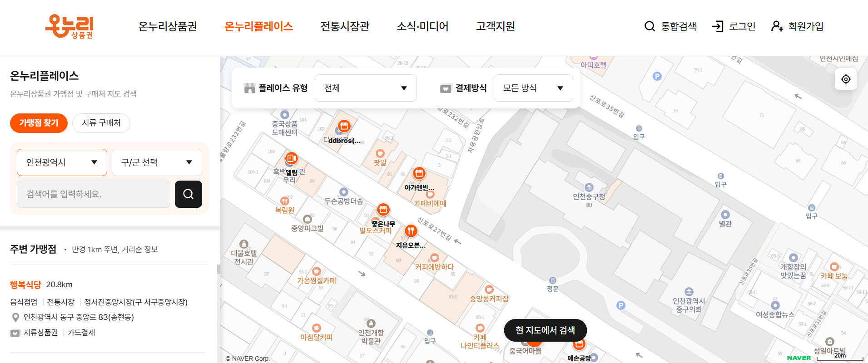
Task: Select the 아가앤빈 store map marker
Action: pos(419,173)
